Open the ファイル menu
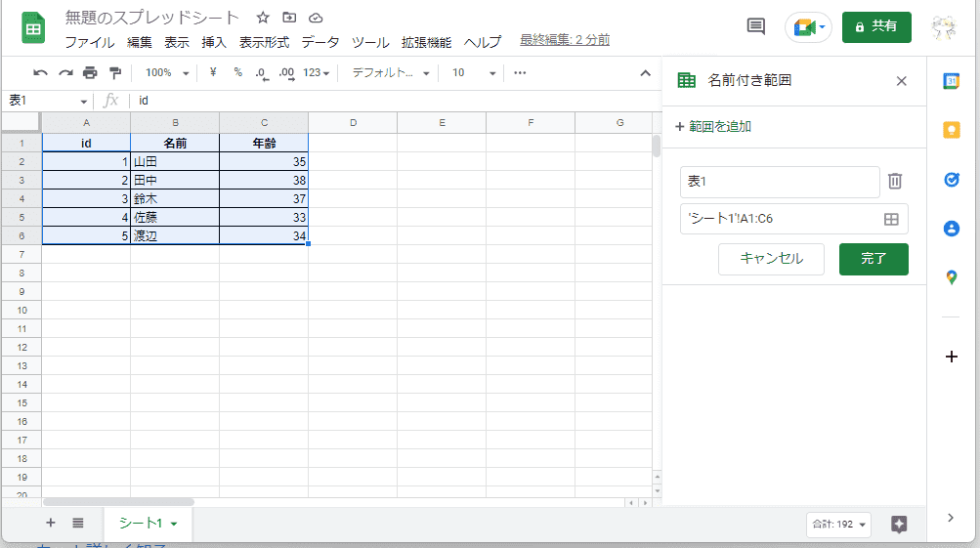 point(89,42)
